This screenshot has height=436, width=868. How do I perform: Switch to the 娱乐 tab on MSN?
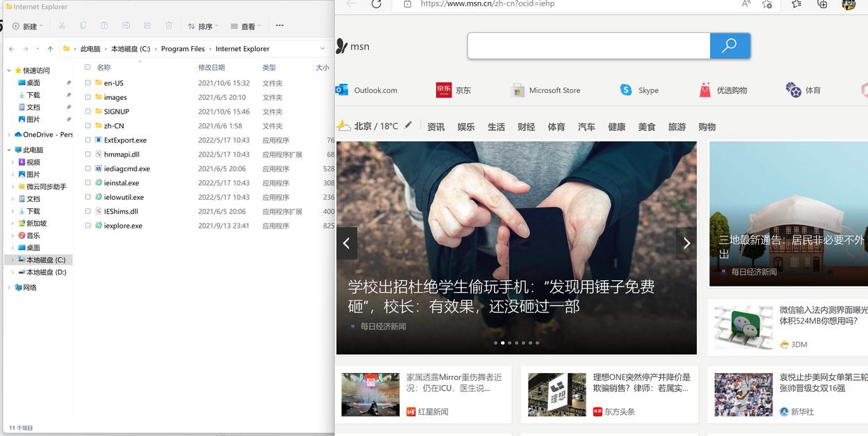(x=467, y=126)
